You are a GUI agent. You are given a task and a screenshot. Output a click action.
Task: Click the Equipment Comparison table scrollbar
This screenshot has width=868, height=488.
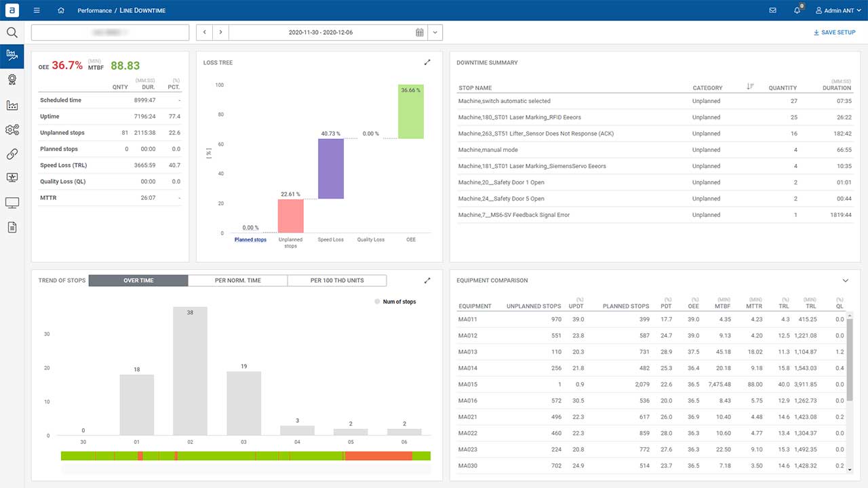(x=850, y=359)
